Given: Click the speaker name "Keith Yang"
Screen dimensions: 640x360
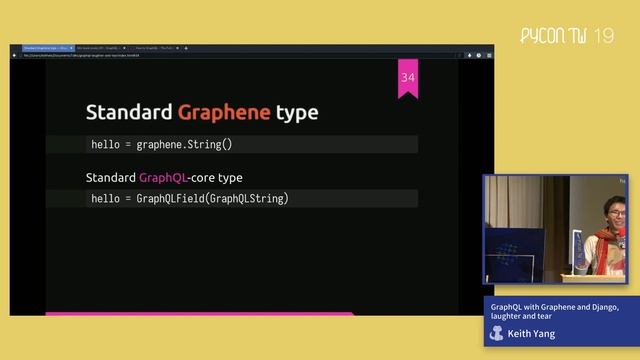Looking at the screenshot, I should [531, 334].
